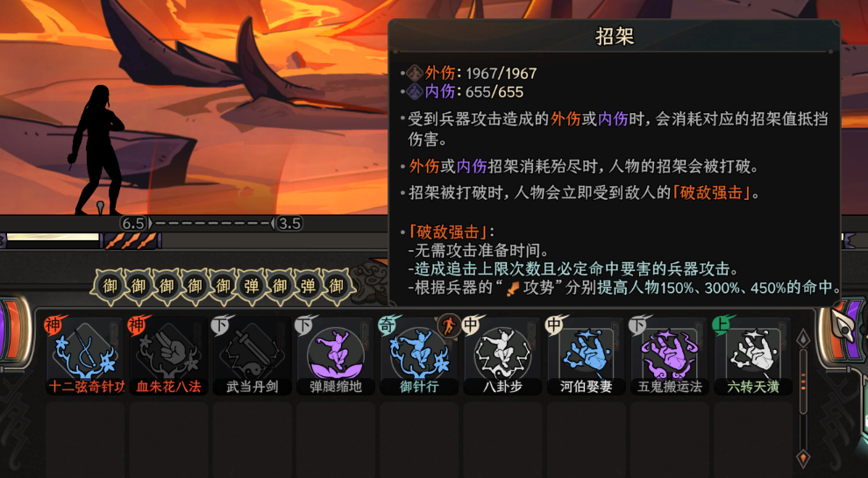Click the lower diamond arrow of skill scrollbar
868x478 pixels.
(x=803, y=459)
